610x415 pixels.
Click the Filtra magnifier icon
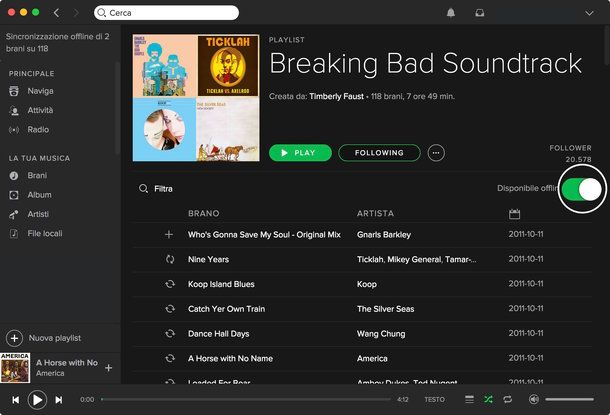(143, 189)
